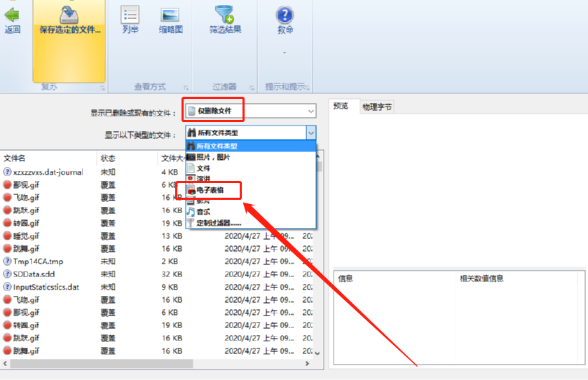The width and height of the screenshot is (588, 380).
Task: Choose 演讲 presentation type option
Action: pyautogui.click(x=251, y=179)
